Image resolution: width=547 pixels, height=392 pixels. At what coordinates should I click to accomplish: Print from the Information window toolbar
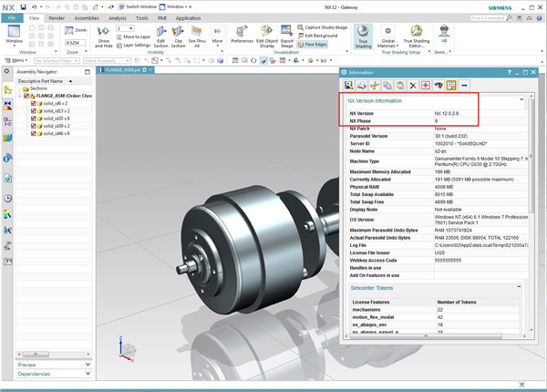coord(363,85)
